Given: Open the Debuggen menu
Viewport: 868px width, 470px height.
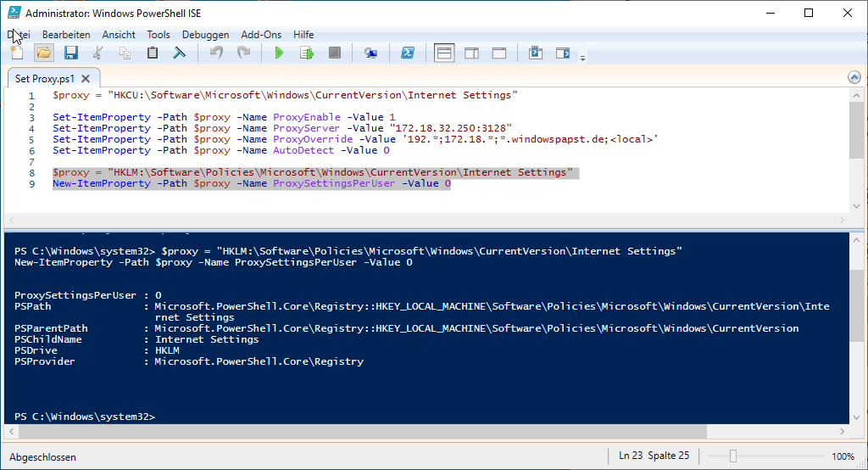Looking at the screenshot, I should [x=205, y=35].
